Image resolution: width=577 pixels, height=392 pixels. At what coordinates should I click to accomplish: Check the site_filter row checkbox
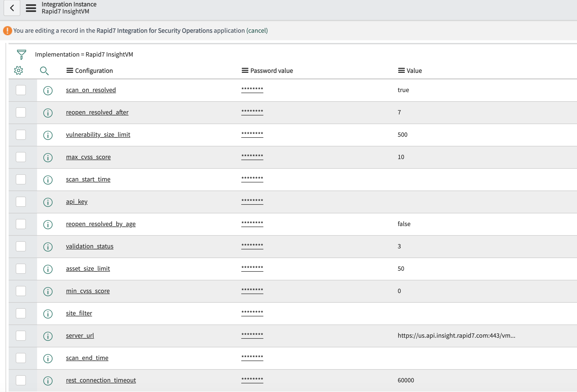(x=21, y=313)
